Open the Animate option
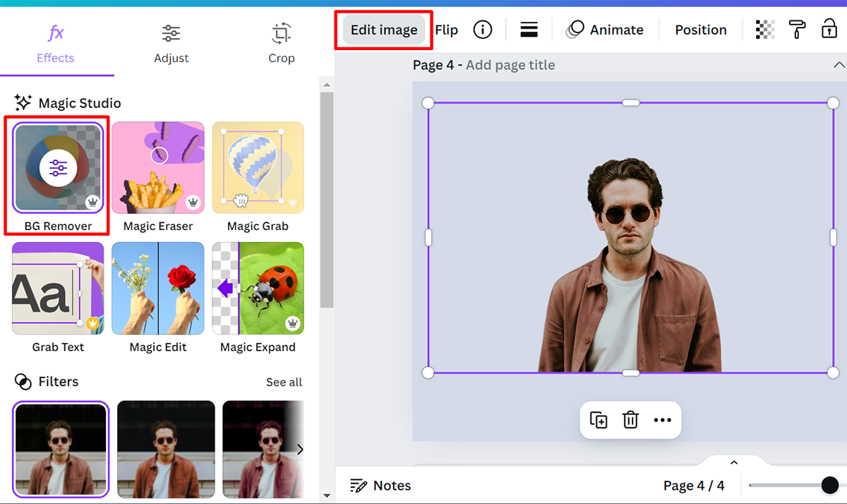This screenshot has height=504, width=847. click(x=605, y=30)
